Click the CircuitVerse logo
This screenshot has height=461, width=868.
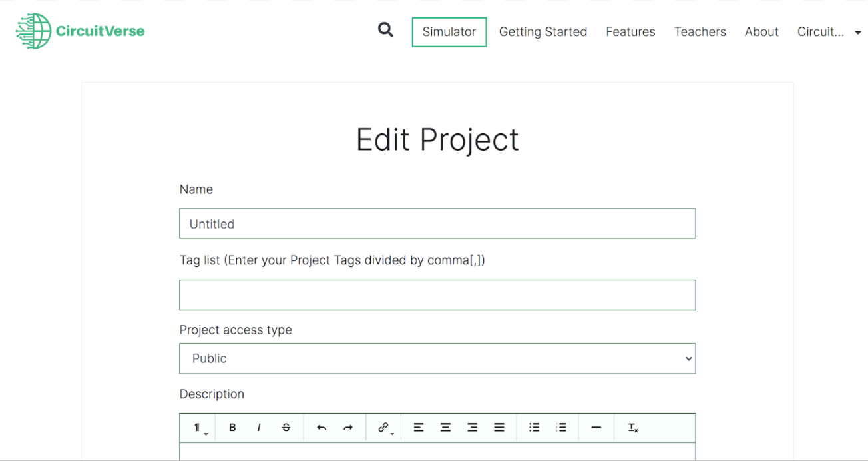tap(81, 31)
